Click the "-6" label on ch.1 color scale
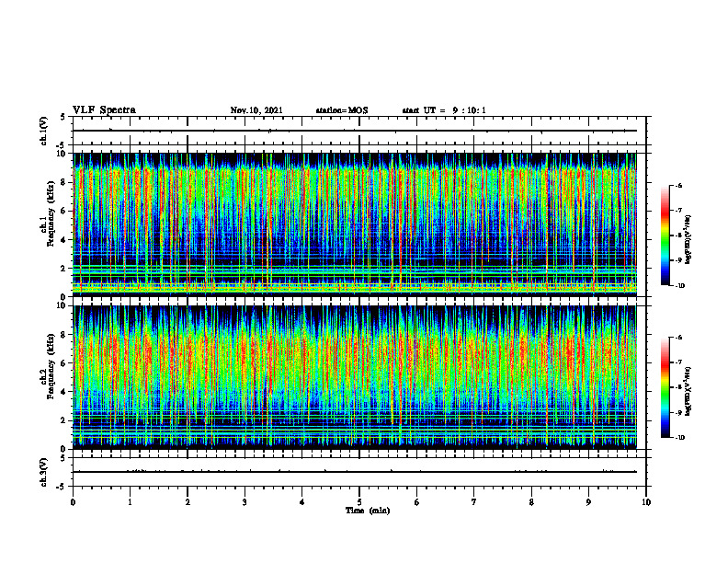This screenshot has width=728, height=563. [678, 185]
